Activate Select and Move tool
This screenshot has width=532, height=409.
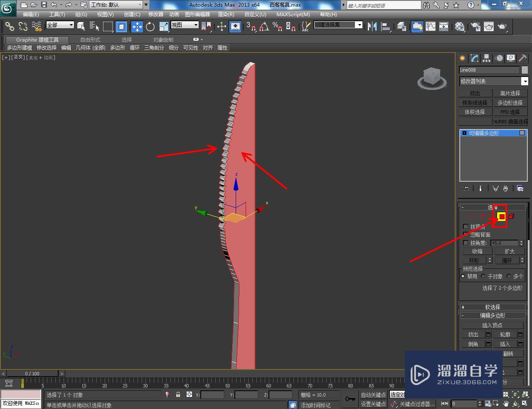137,27
